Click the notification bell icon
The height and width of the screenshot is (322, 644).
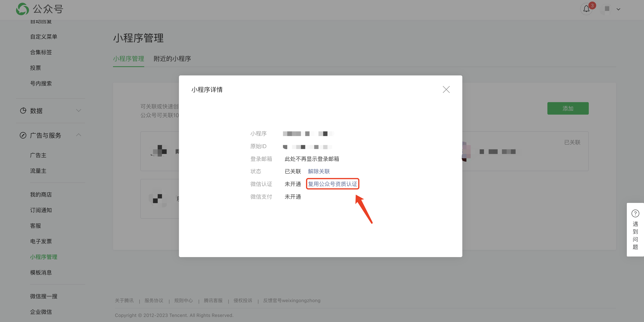coord(586,9)
